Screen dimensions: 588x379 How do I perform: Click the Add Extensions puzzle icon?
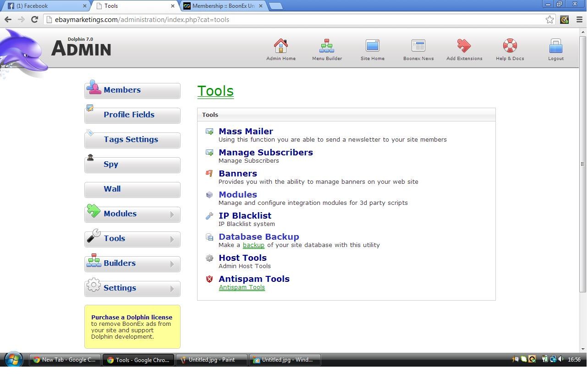tap(464, 46)
